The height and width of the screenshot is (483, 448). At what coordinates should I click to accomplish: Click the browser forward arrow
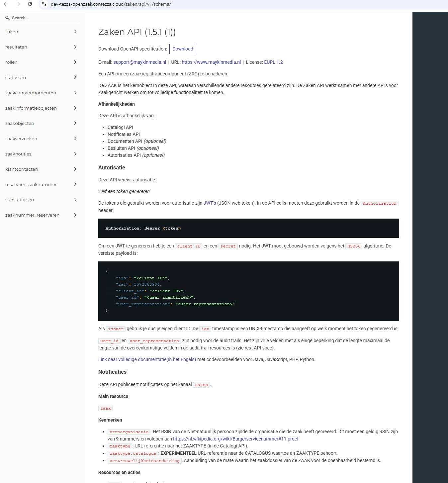(18, 4)
